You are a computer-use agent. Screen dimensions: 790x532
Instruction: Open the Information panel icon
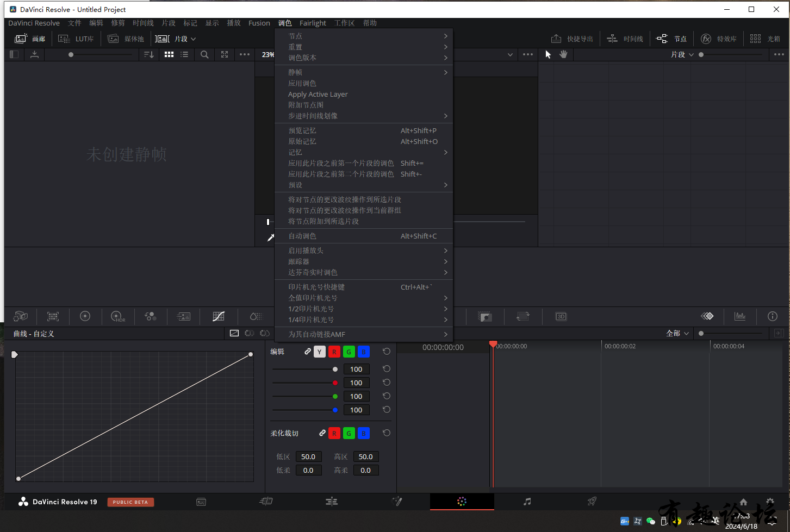[x=773, y=316]
